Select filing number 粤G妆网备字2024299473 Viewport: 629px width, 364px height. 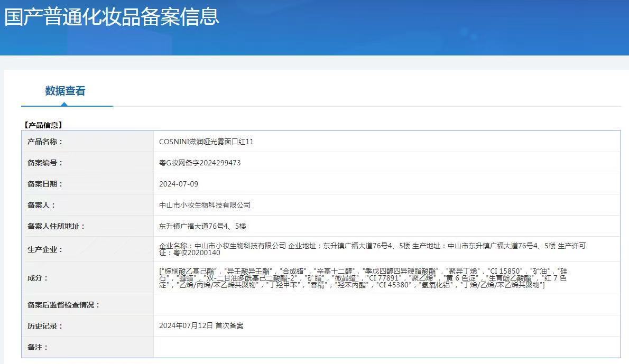[x=200, y=163]
